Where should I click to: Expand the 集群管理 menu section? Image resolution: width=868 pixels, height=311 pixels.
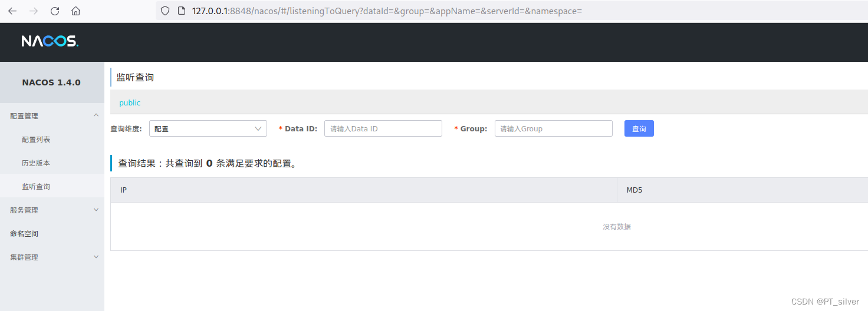pos(52,257)
